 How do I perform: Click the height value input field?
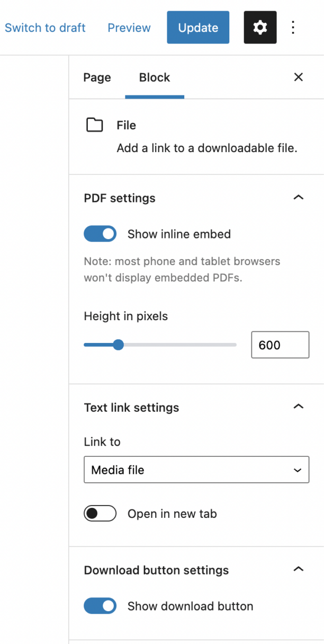(x=280, y=345)
